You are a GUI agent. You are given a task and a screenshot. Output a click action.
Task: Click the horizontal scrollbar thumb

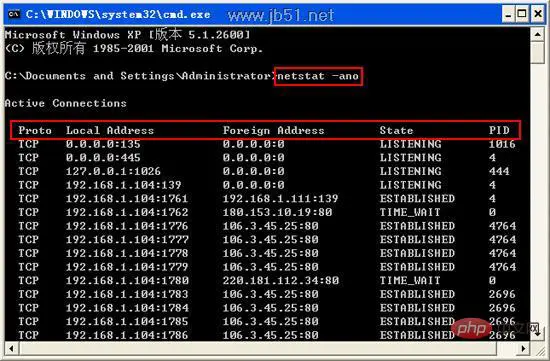(257, 348)
